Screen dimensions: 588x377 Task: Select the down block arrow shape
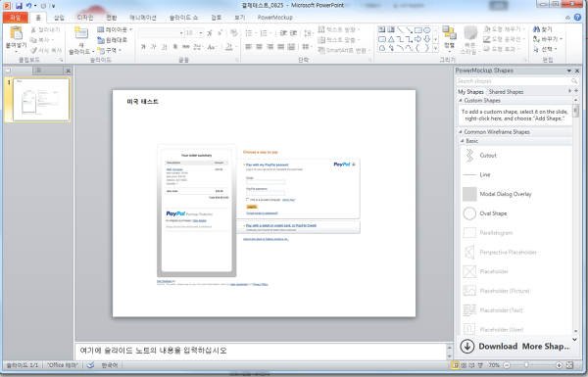coord(427,39)
